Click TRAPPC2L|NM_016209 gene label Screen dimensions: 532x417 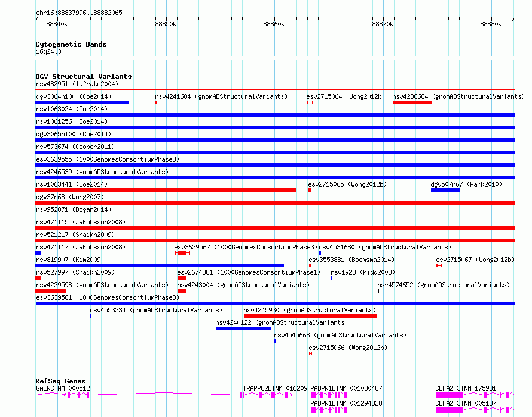[x=275, y=388]
